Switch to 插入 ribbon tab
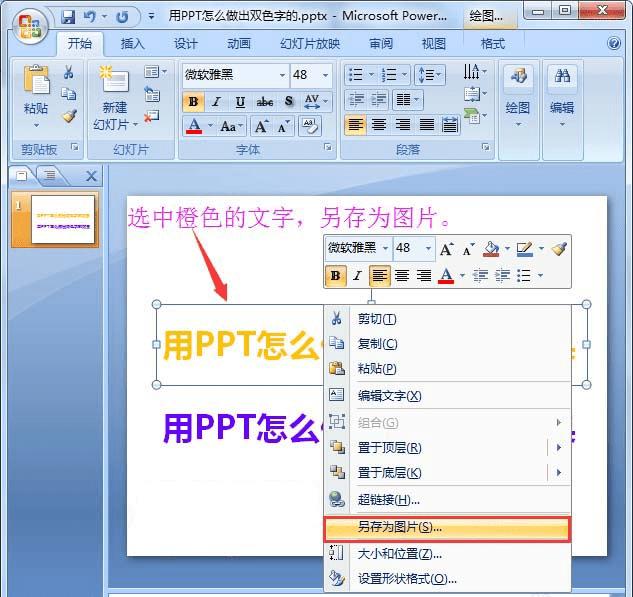This screenshot has width=633, height=597. tap(132, 44)
